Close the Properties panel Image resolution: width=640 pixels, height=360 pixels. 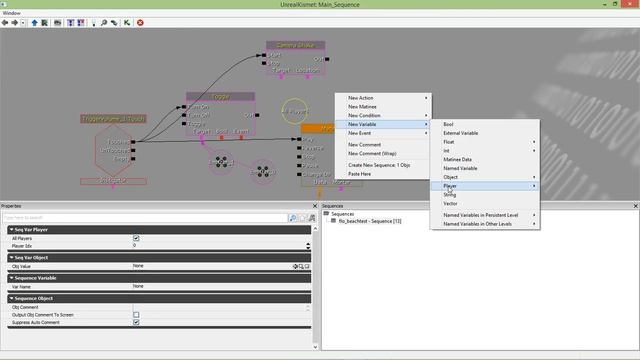click(x=315, y=206)
